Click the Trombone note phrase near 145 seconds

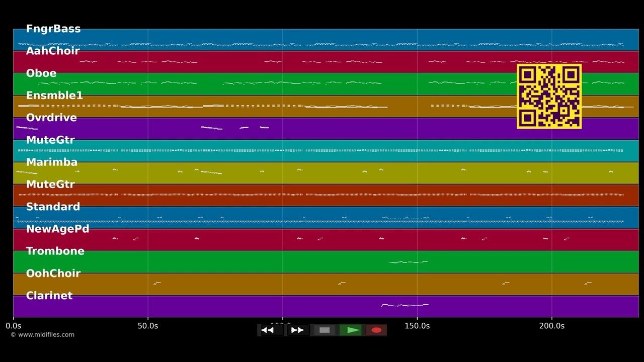408,262
